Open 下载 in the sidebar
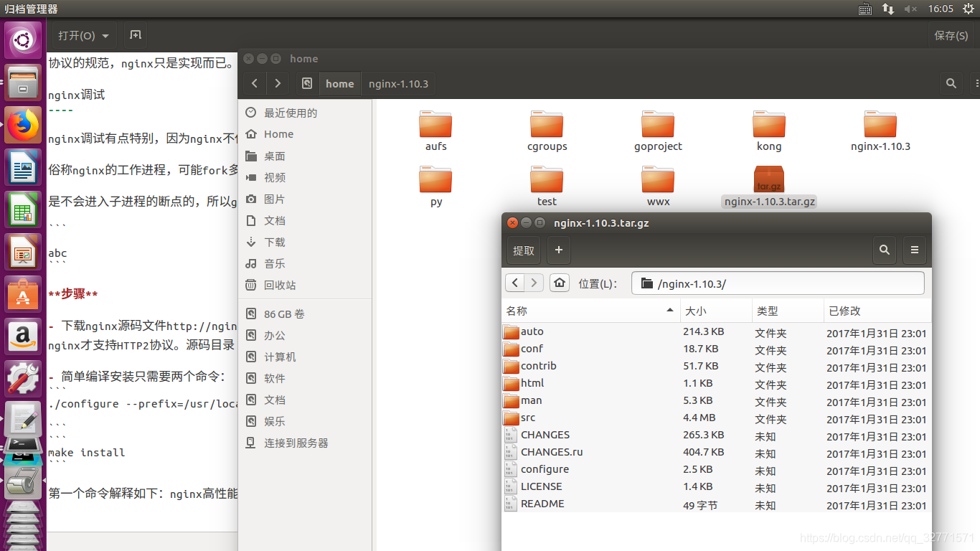The height and width of the screenshot is (551, 980). point(275,242)
